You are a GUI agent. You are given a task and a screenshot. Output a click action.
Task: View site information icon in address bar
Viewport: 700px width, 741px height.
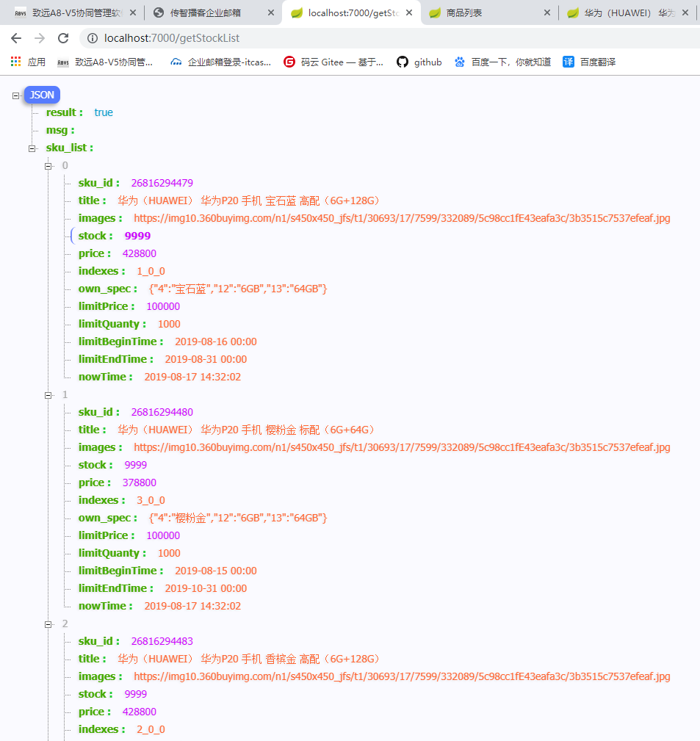[93, 38]
